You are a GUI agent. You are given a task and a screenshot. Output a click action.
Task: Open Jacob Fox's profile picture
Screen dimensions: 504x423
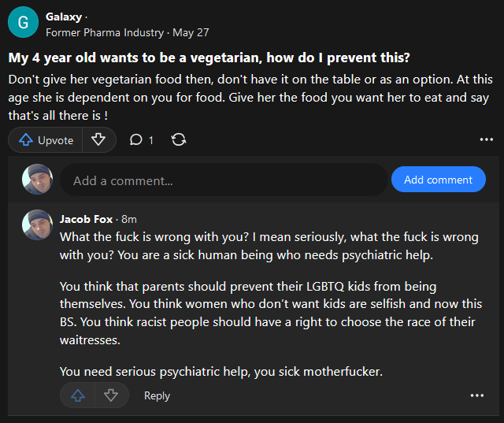pyautogui.click(x=38, y=225)
